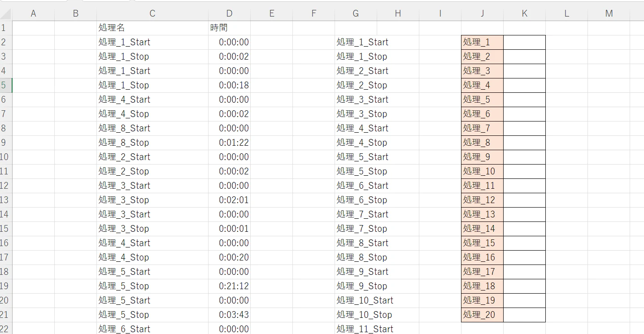Screen dimensions: 644x334
Task: Select the orange 処理_9 cell
Action: click(x=482, y=157)
